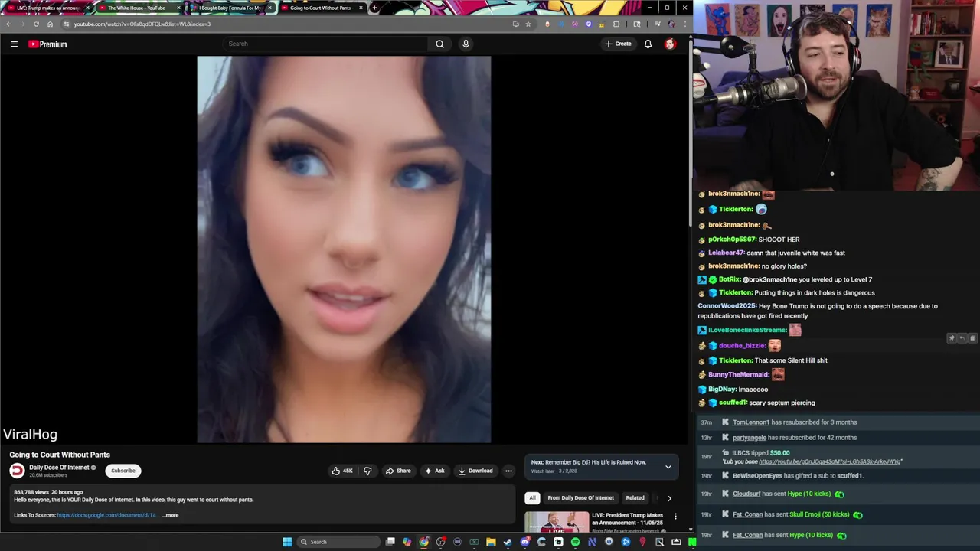Image resolution: width=980 pixels, height=551 pixels.
Task: Click brok3nmach1ne 'no glory holes?' chat username
Action: pos(733,266)
